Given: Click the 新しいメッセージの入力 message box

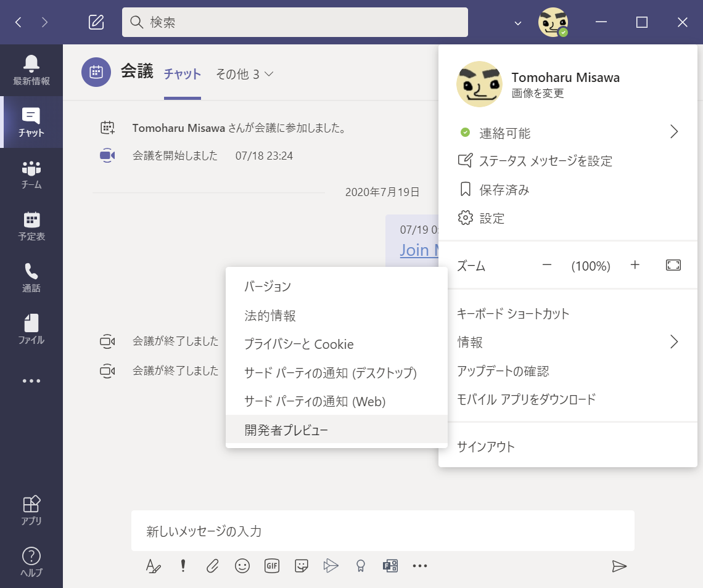Looking at the screenshot, I should tap(382, 531).
